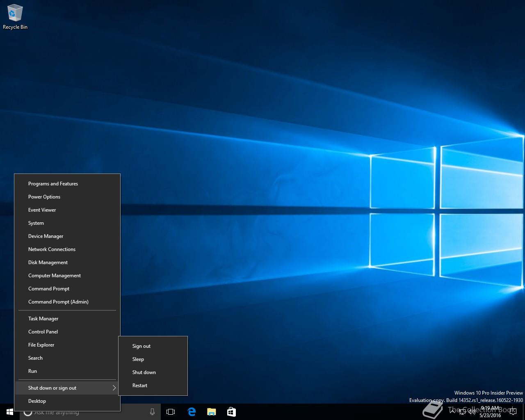This screenshot has height=420, width=525.
Task: Select Power Options from the menu
Action: click(x=68, y=197)
